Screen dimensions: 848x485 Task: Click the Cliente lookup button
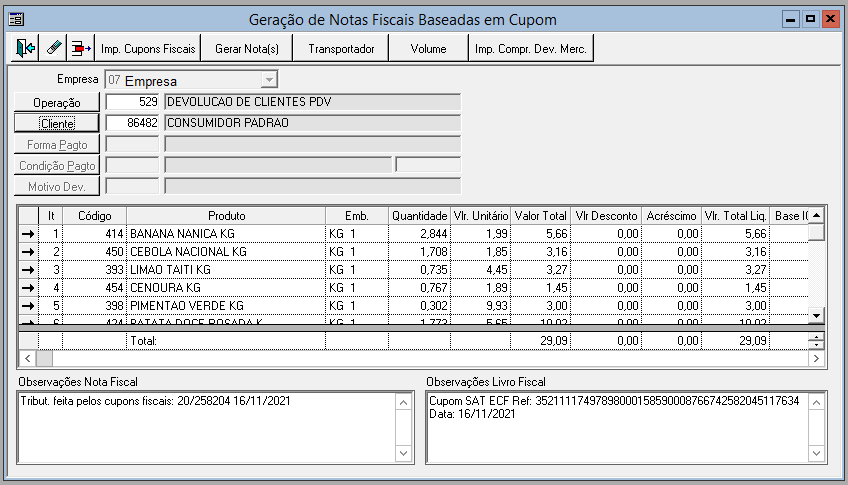[x=57, y=123]
